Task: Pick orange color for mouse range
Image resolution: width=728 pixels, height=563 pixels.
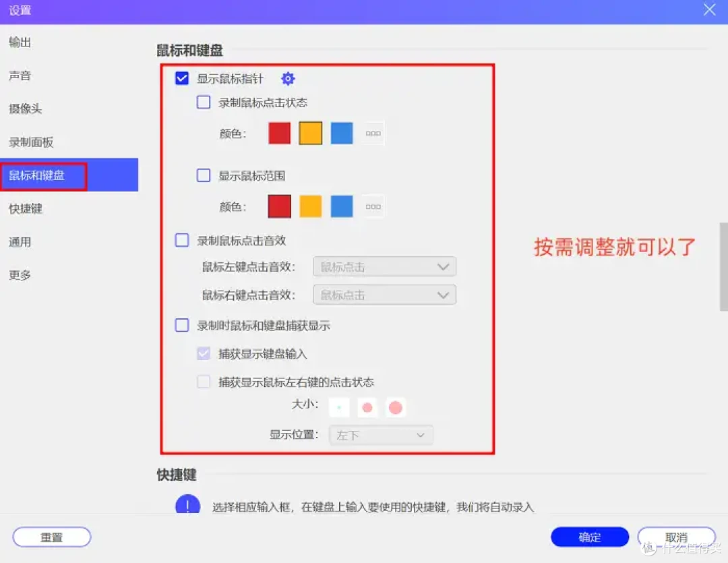Action: [311, 206]
